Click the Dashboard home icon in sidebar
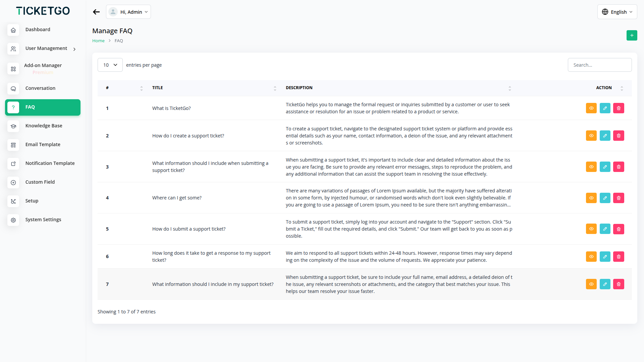Viewport: 644px width, 362px height. [13, 30]
